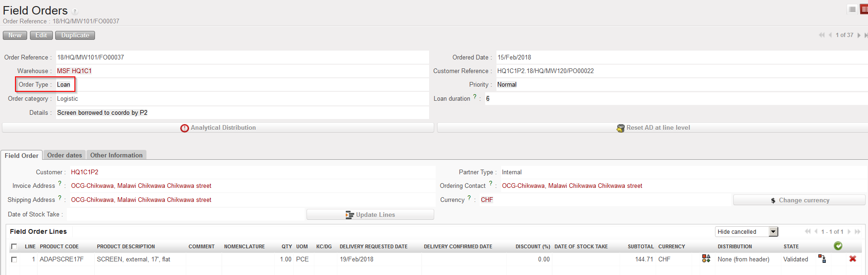The image size is (868, 275).
Task: Go to first record of 37
Action: [x=822, y=35]
